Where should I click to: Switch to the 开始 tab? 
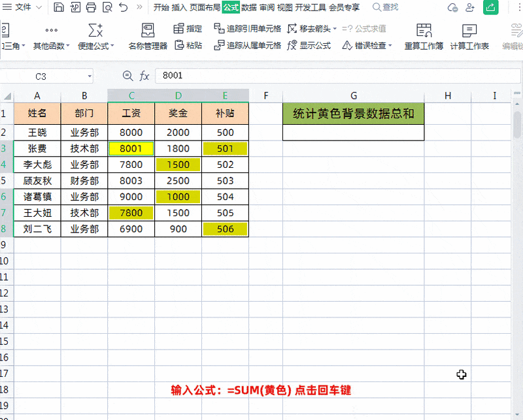click(x=161, y=7)
